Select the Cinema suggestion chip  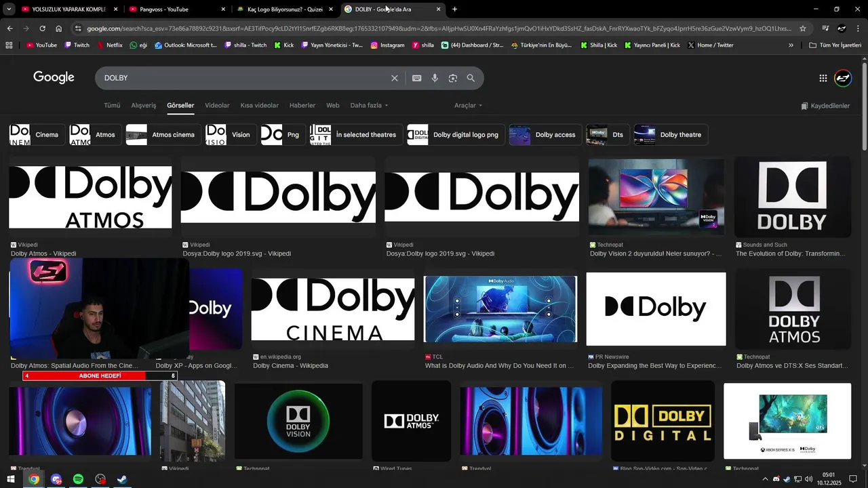[x=37, y=134]
